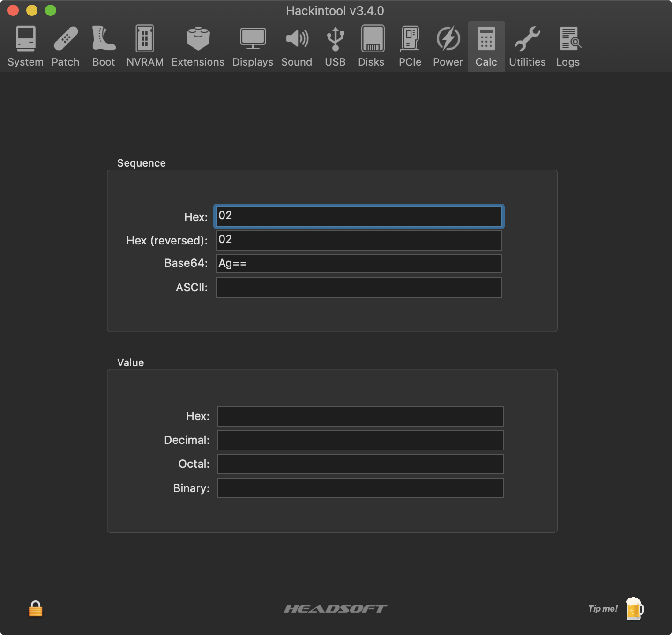Click the empty ASCII field

point(359,288)
